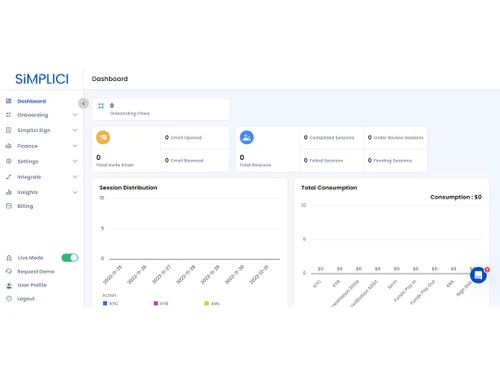Image resolution: width=500 pixels, height=375 pixels.
Task: Expand the Onboarding menu chevron
Action: tap(75, 115)
